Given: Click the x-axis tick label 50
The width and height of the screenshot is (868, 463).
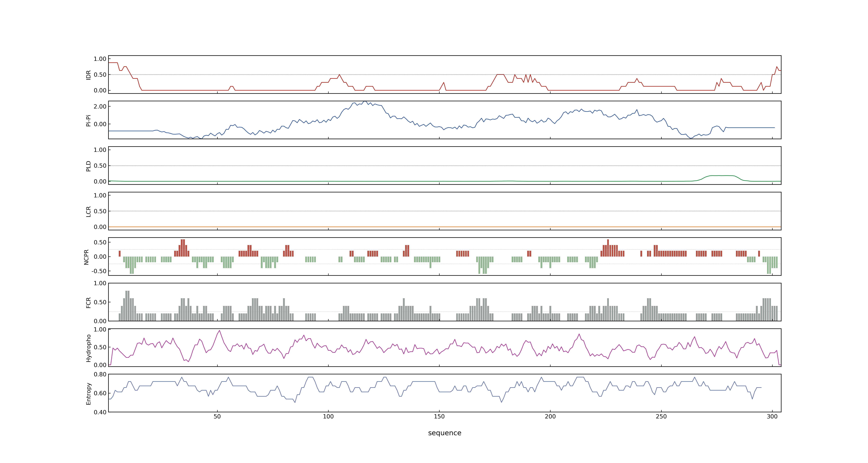Looking at the screenshot, I should click(x=217, y=416).
